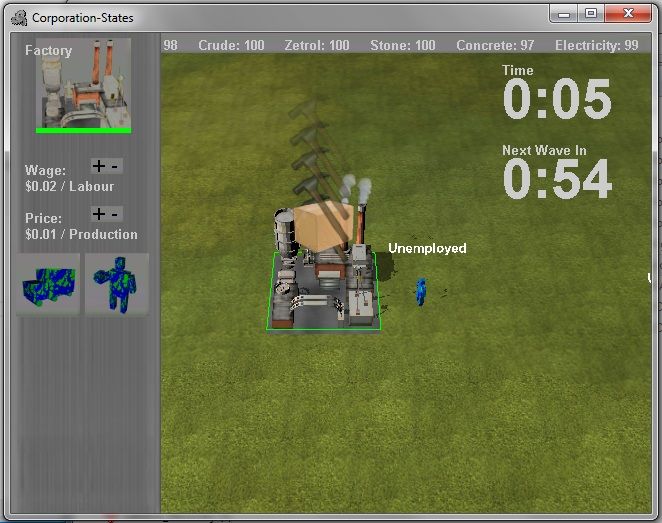This screenshot has height=523, width=662.
Task: Raise Price using the plus button
Action: point(98,213)
